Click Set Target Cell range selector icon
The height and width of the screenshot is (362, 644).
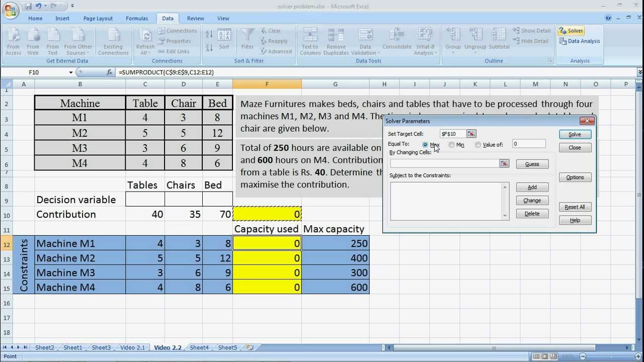pyautogui.click(x=471, y=134)
